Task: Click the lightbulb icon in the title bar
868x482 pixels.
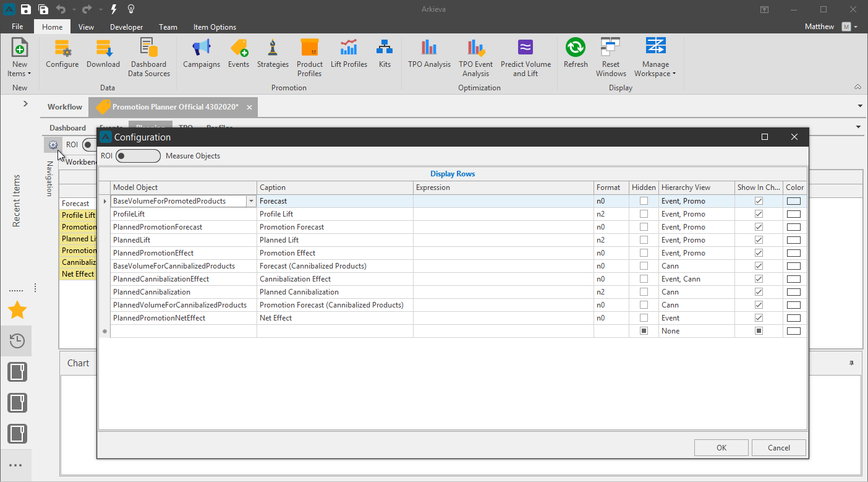Action: click(131, 9)
